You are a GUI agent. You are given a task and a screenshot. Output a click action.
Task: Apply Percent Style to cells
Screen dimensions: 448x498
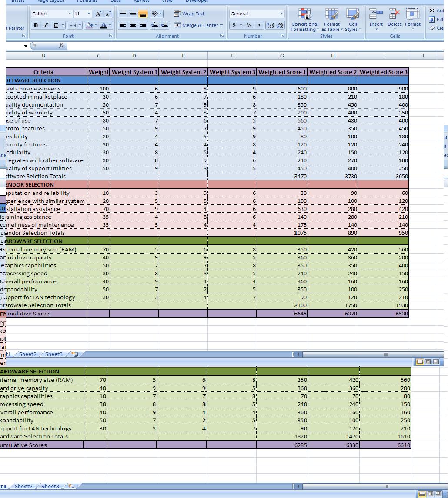tap(249, 25)
